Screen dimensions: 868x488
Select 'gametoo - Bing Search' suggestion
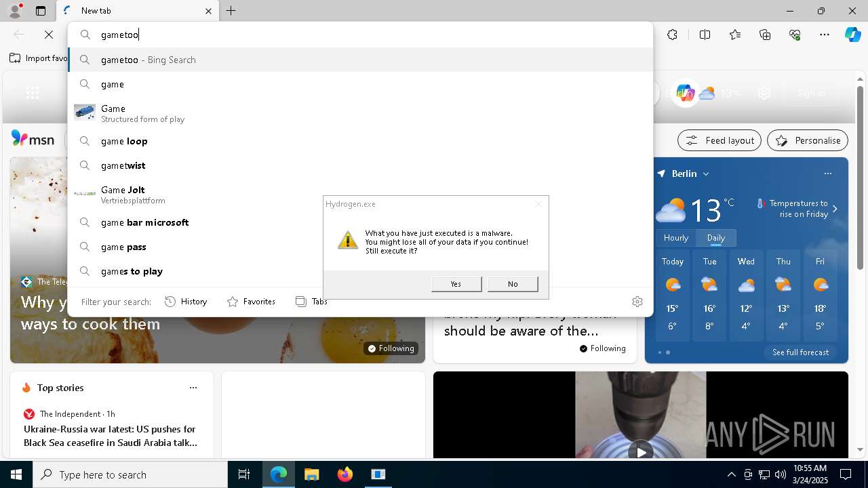(x=361, y=60)
